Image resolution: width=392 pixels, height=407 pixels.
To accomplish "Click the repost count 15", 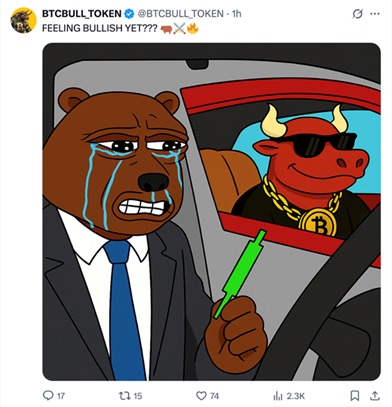I will [138, 396].
